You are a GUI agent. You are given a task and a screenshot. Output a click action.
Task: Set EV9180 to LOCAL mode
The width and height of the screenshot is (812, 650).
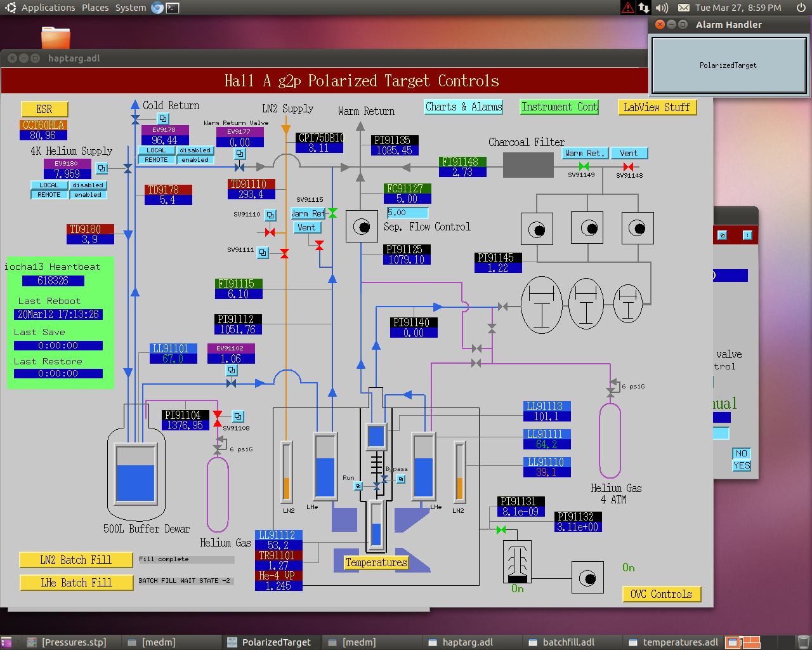point(49,185)
